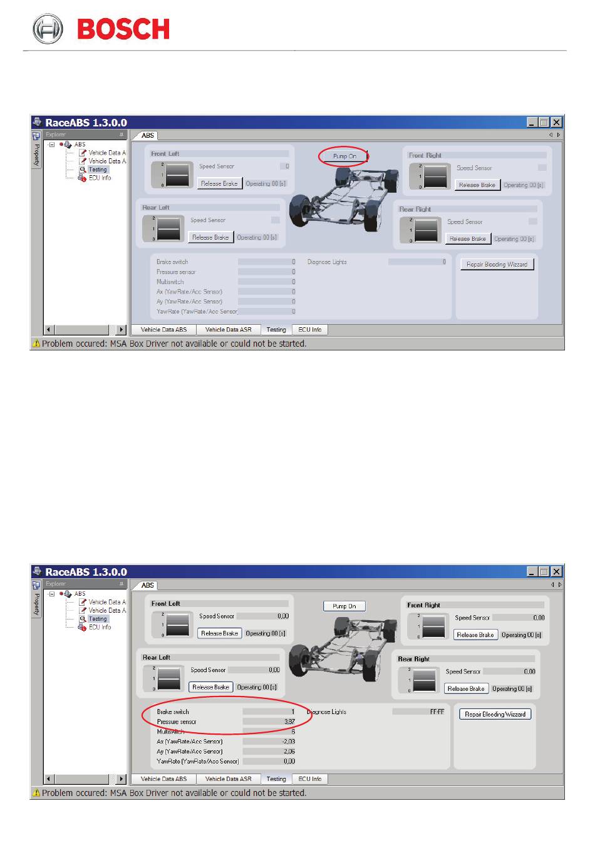This screenshot has width=595, height=868.
Task: Open Repair Bleeding Wizzard in lower window
Action: (x=495, y=714)
